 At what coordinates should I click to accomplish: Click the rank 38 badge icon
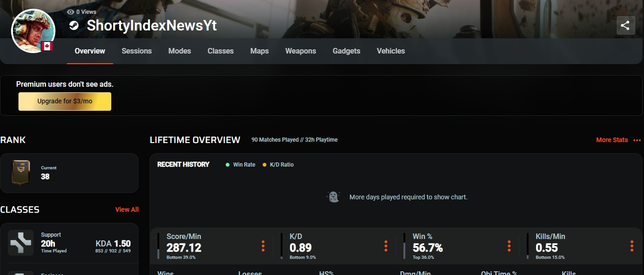click(21, 173)
